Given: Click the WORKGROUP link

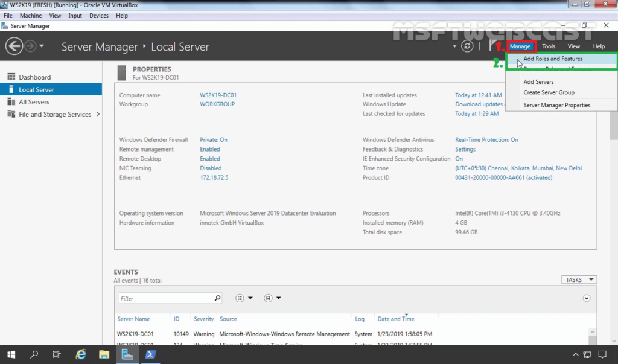Looking at the screenshot, I should point(217,104).
